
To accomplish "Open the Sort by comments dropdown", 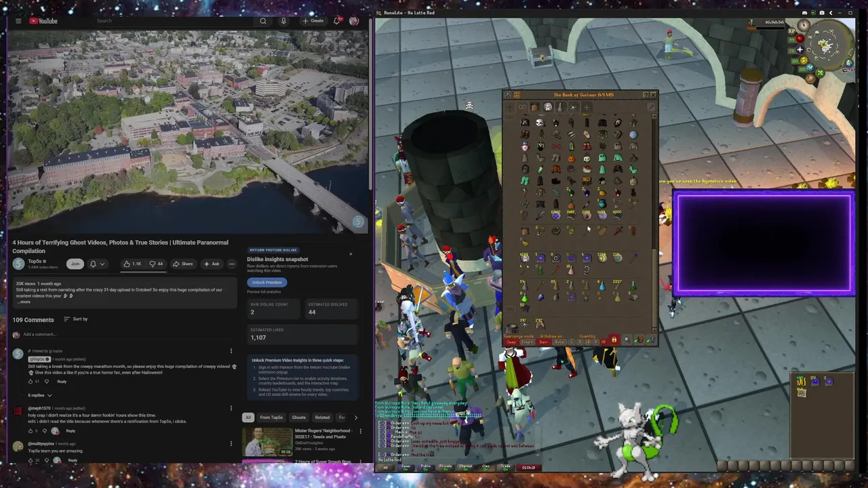I will click(x=75, y=319).
